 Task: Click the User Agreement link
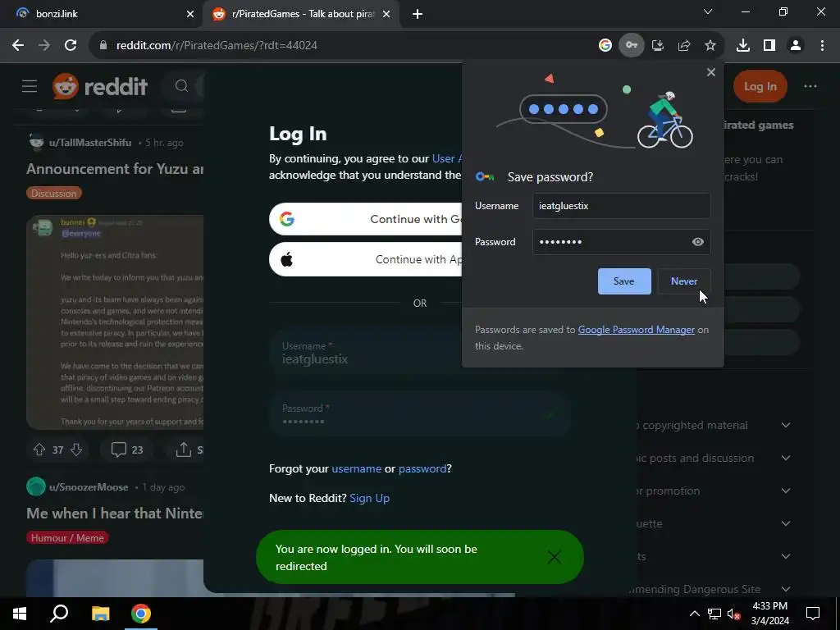click(x=447, y=158)
